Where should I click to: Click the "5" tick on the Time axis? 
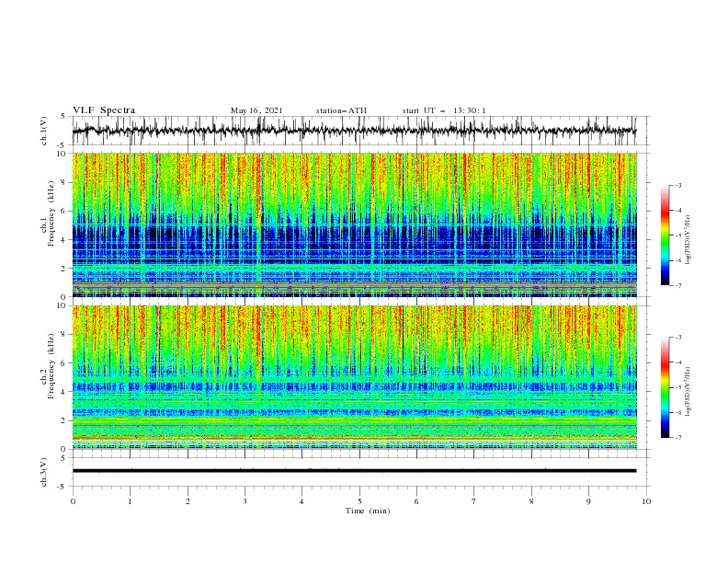coord(359,501)
